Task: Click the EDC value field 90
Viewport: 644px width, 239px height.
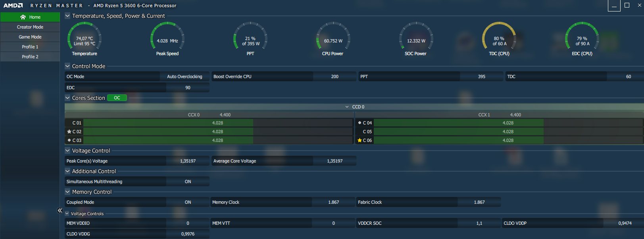Action: click(x=188, y=88)
